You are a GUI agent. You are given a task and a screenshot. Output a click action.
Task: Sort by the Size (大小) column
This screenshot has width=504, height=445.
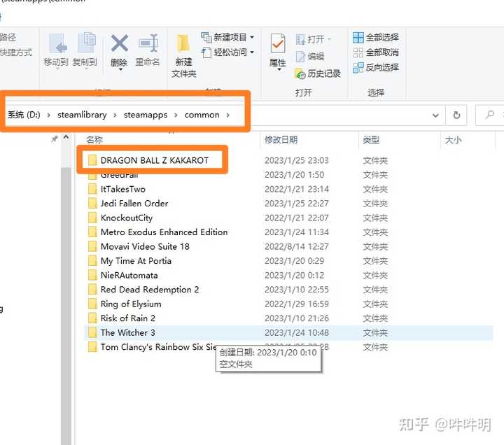point(453,140)
